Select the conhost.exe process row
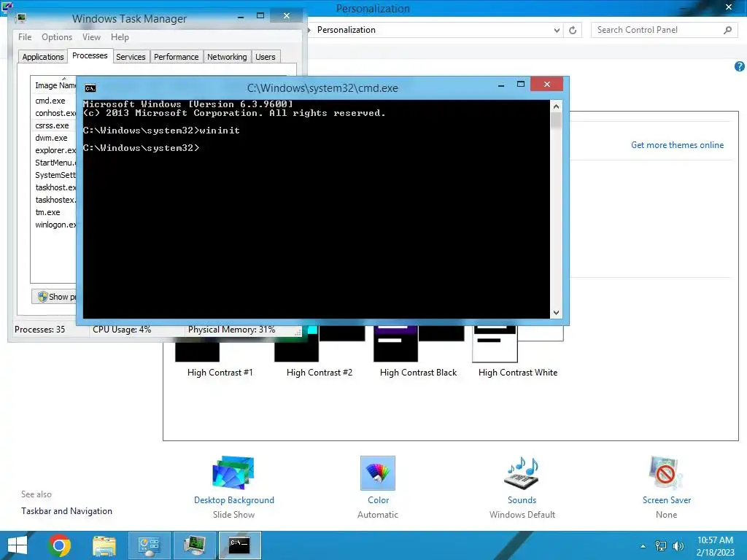The height and width of the screenshot is (560, 747). 53,113
